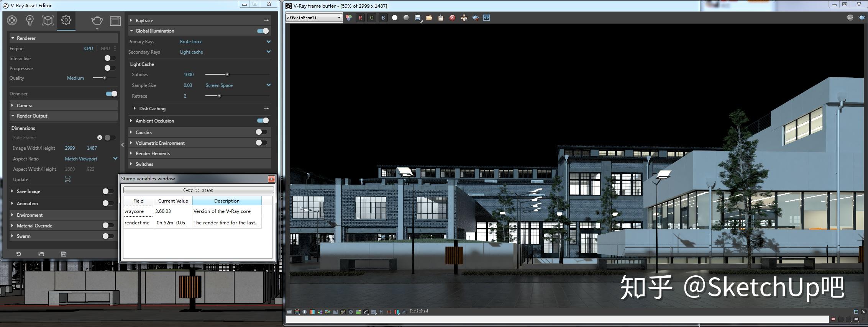The image size is (868, 327).
Task: Select the GPU engine option
Action: pyautogui.click(x=105, y=48)
